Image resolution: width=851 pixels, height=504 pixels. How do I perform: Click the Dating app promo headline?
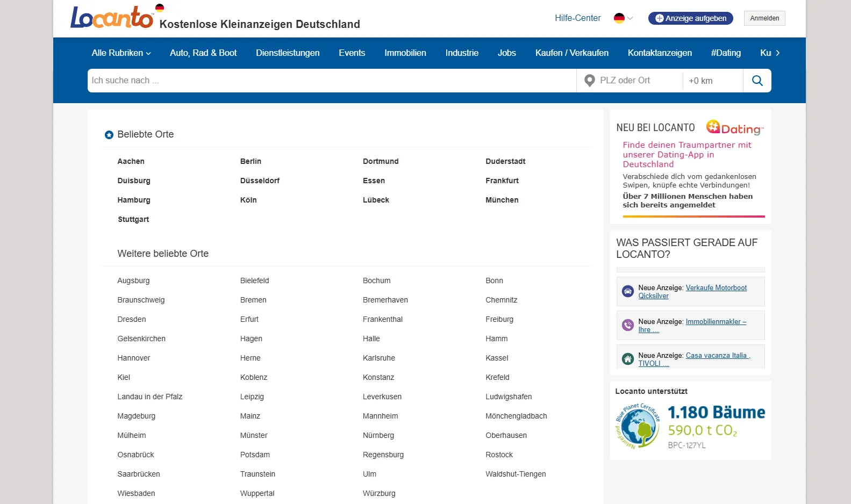pos(687,155)
